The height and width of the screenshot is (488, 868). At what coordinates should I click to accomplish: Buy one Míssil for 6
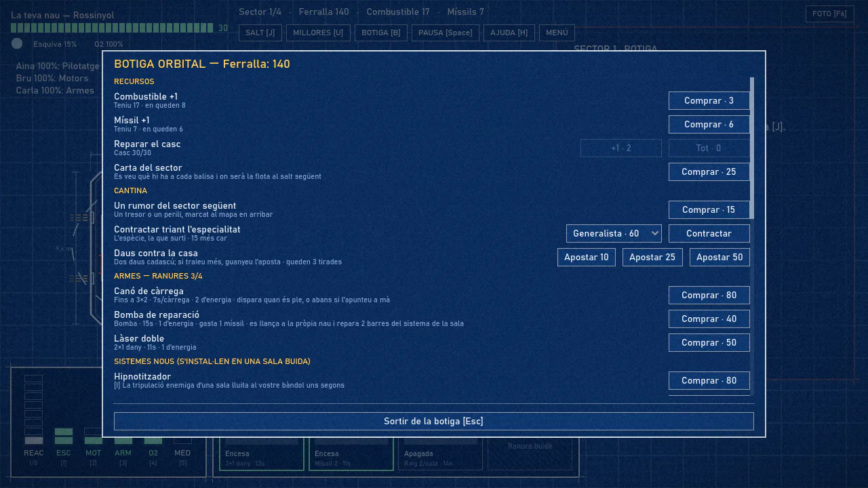point(709,124)
